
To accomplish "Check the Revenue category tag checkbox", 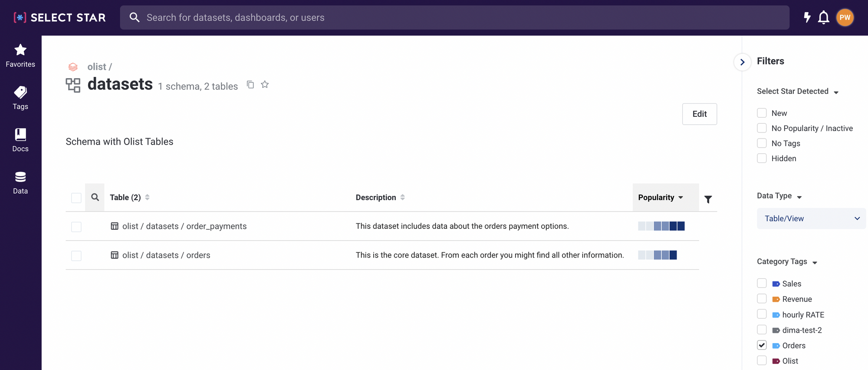I will (x=762, y=298).
